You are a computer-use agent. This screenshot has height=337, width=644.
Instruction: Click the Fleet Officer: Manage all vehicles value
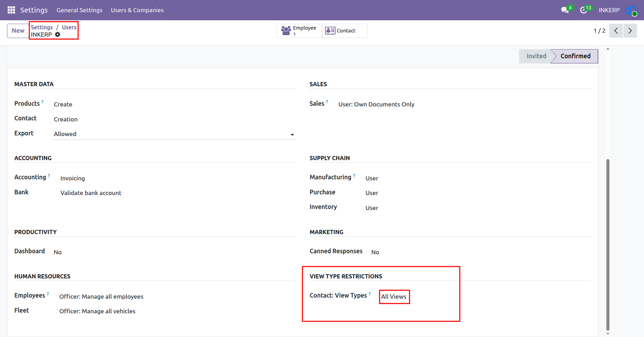point(97,311)
